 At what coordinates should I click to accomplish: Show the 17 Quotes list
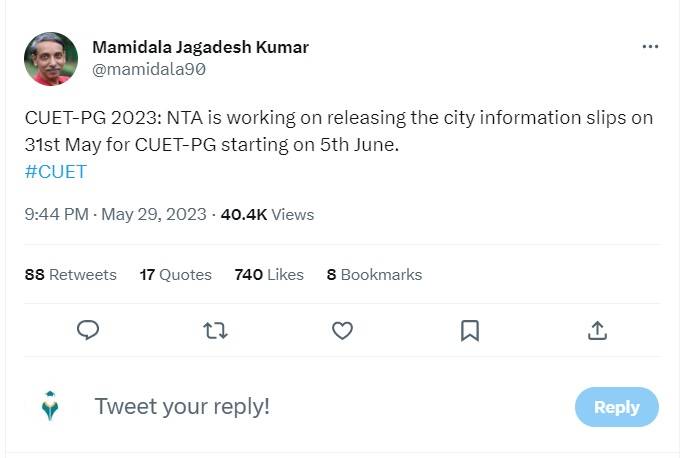(176, 274)
